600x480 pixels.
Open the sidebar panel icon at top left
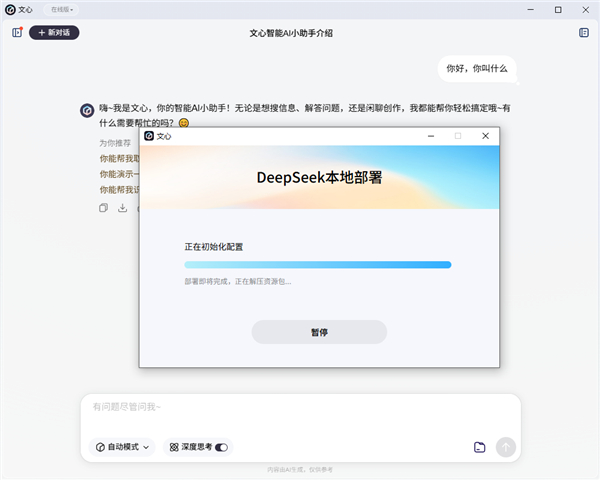[17, 33]
